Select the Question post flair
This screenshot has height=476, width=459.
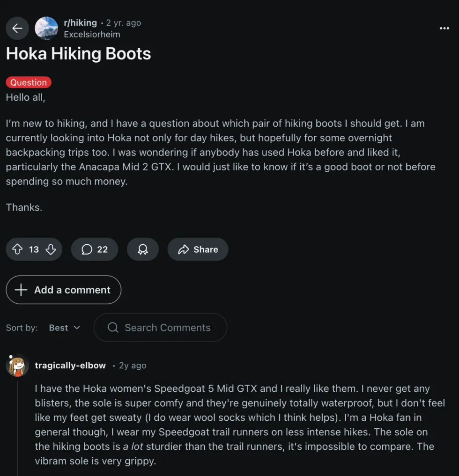tap(28, 82)
